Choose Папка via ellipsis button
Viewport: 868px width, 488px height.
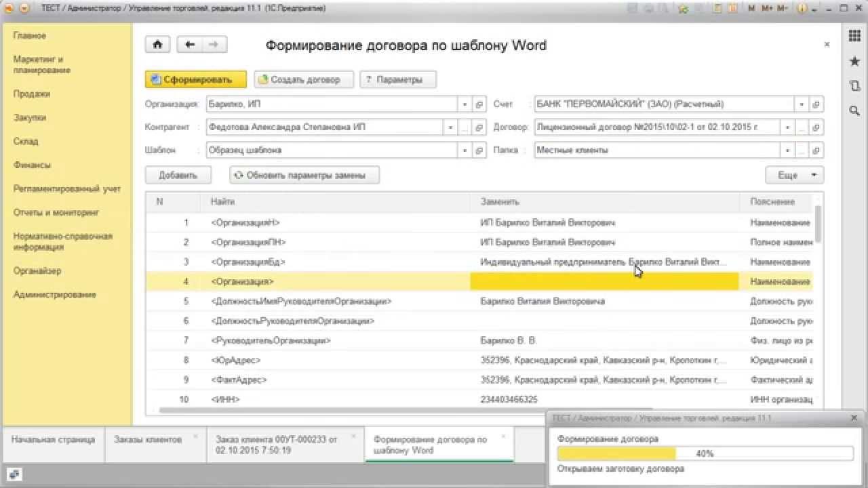tap(803, 150)
